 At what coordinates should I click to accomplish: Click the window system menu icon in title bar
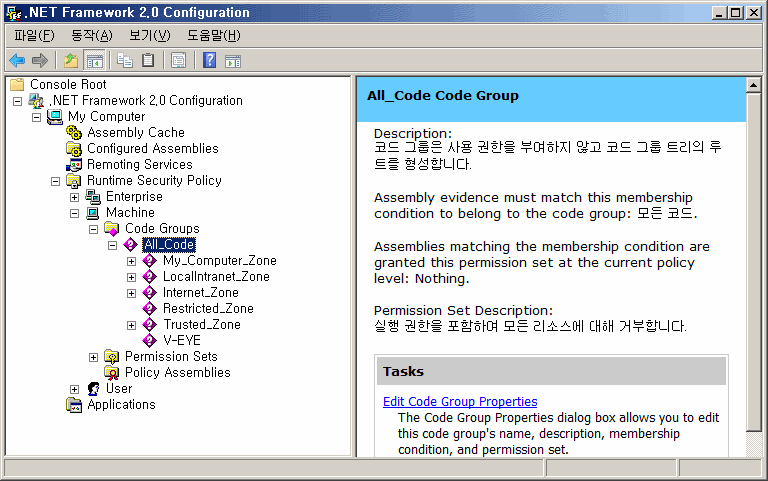[14, 13]
